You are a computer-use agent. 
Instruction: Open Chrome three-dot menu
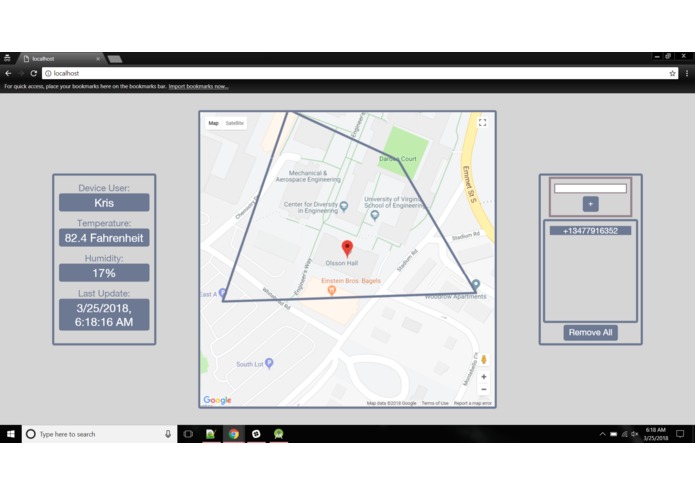pyautogui.click(x=687, y=74)
